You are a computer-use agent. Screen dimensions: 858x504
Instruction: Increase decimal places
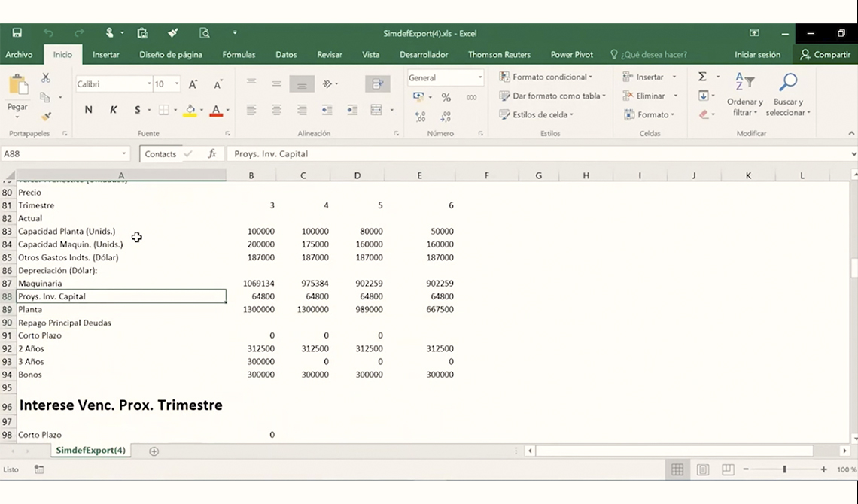(420, 116)
